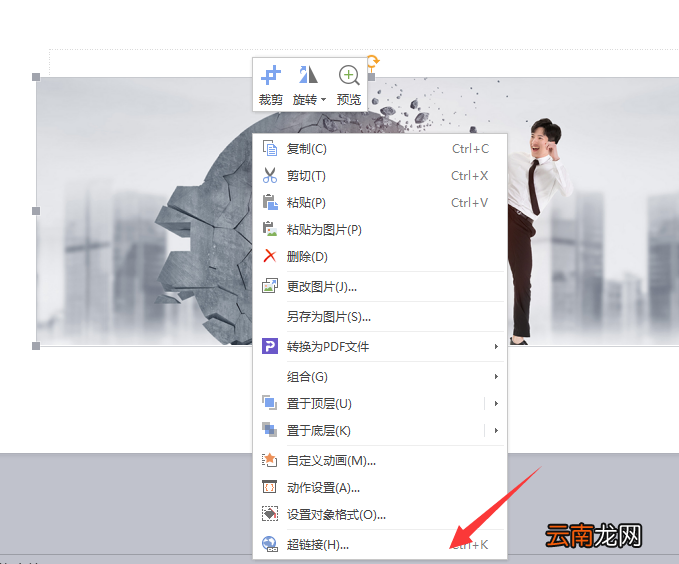This screenshot has height=564, width=679.
Task: Click the scissors icon beside 剪切(T)
Action: [x=270, y=175]
